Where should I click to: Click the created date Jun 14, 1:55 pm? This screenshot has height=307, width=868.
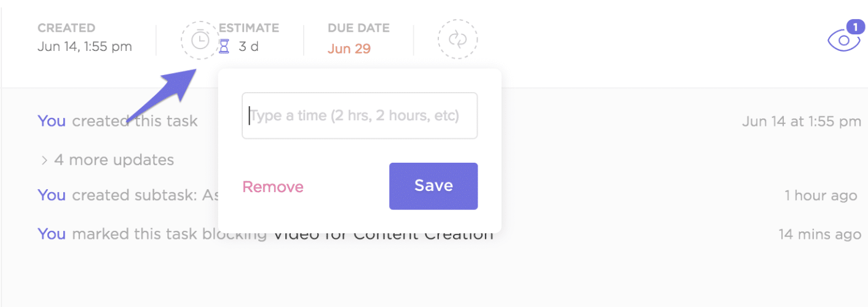point(85,47)
